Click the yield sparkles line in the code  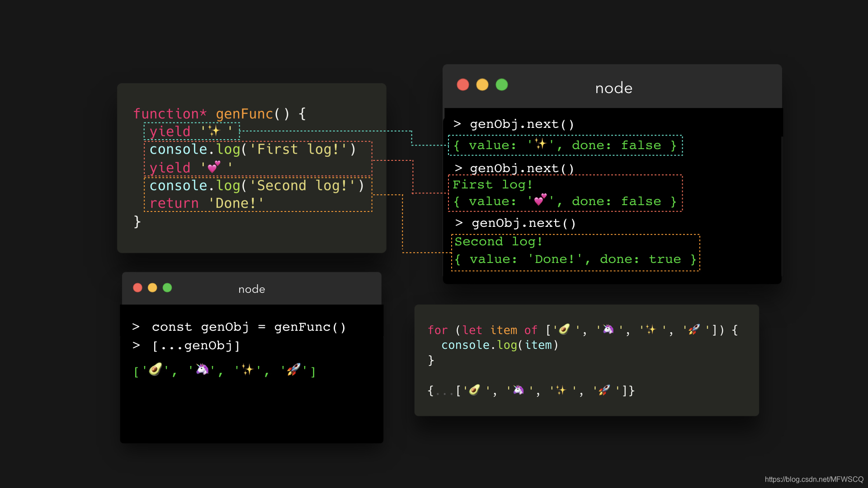(191, 131)
